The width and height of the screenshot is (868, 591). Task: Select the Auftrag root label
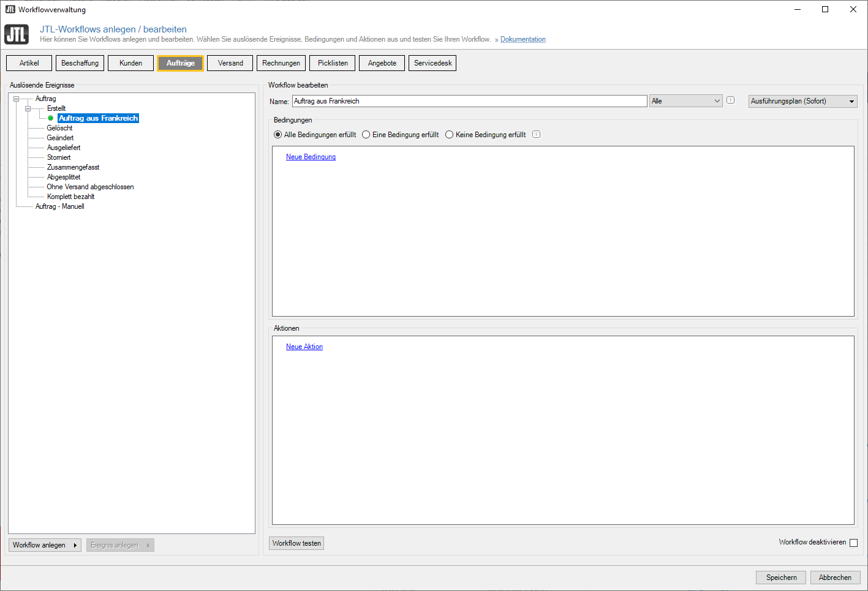[x=45, y=99]
